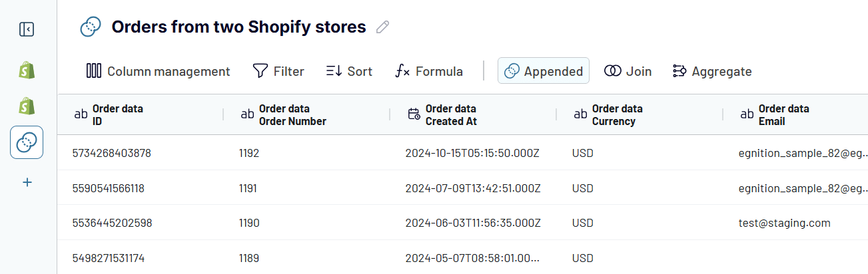Click the Created At column header
Image resolution: width=868 pixels, height=274 pixels.
450,115
